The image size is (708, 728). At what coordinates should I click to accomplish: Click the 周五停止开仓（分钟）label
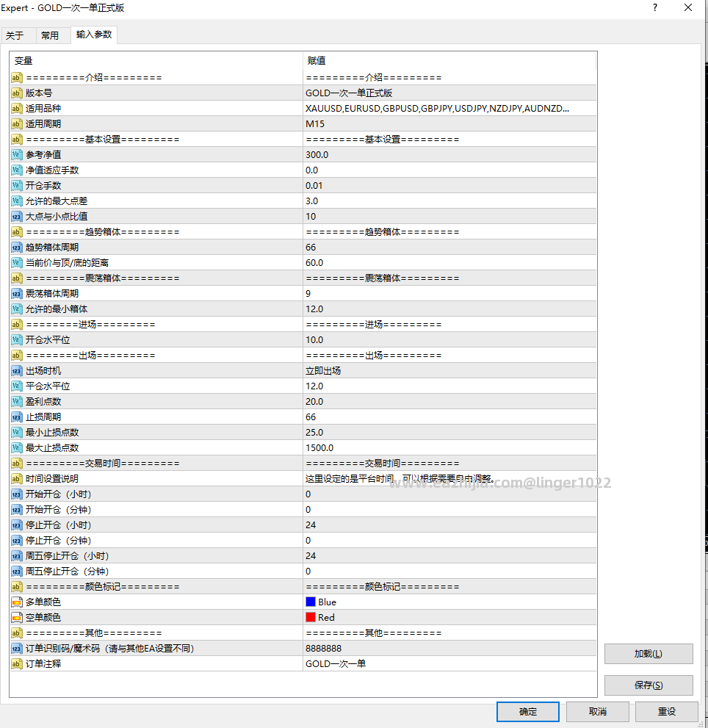(x=68, y=572)
